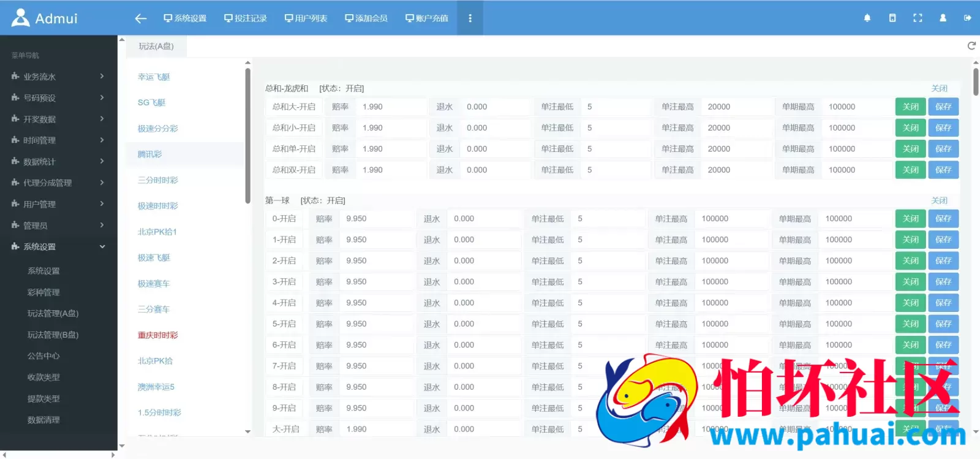Click the 单注最高 field of 总和单 row
The width and height of the screenshot is (980, 459).
coord(737,149)
